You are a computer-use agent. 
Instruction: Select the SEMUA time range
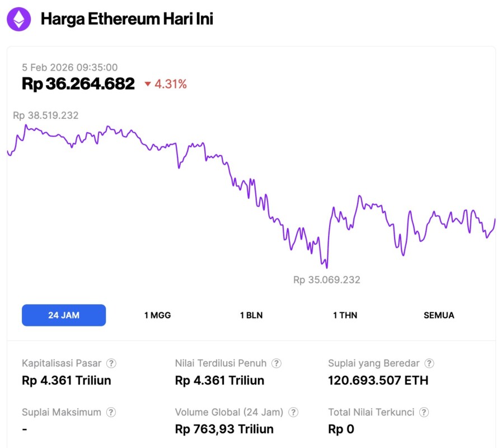[x=439, y=315]
